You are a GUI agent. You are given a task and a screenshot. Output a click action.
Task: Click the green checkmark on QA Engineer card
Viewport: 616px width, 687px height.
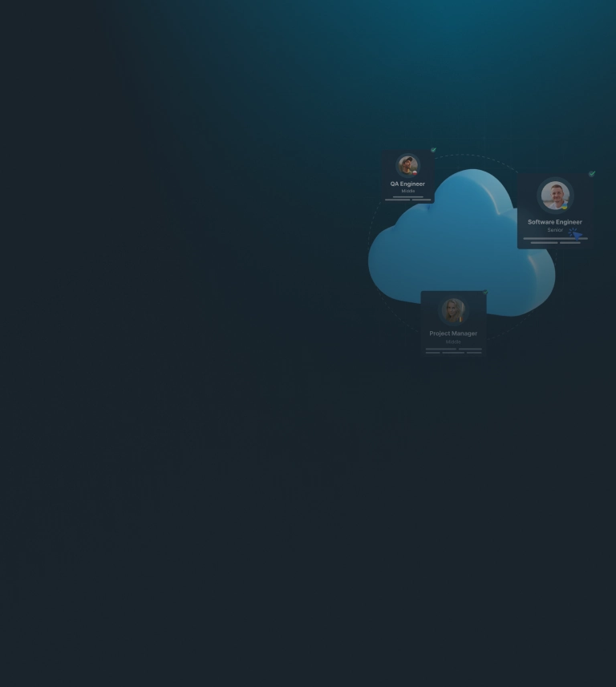[433, 150]
